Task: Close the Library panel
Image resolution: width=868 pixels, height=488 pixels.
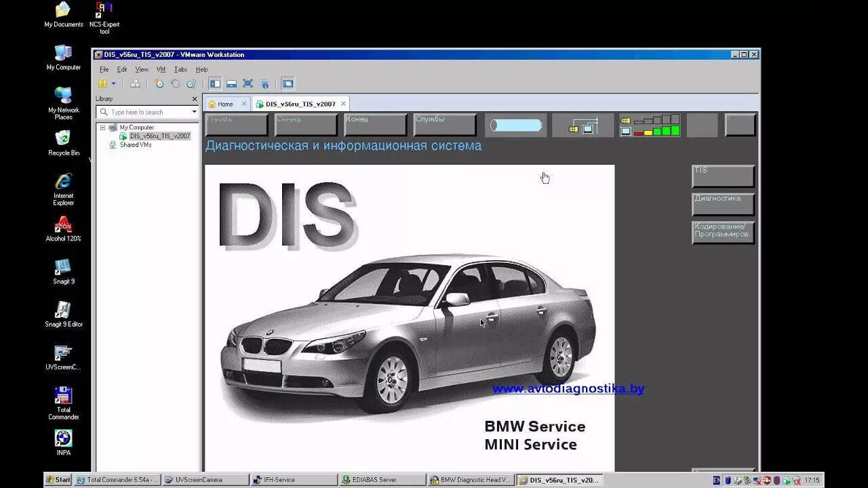Action: click(195, 99)
